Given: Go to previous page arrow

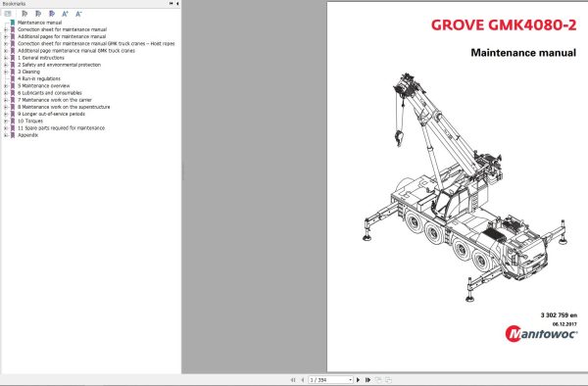Looking at the screenshot, I should [x=303, y=380].
